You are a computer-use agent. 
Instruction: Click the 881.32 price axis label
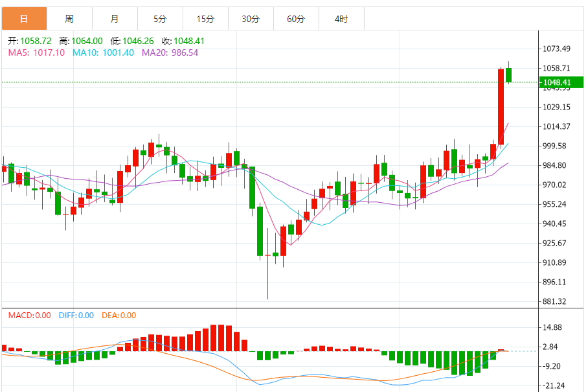(554, 301)
